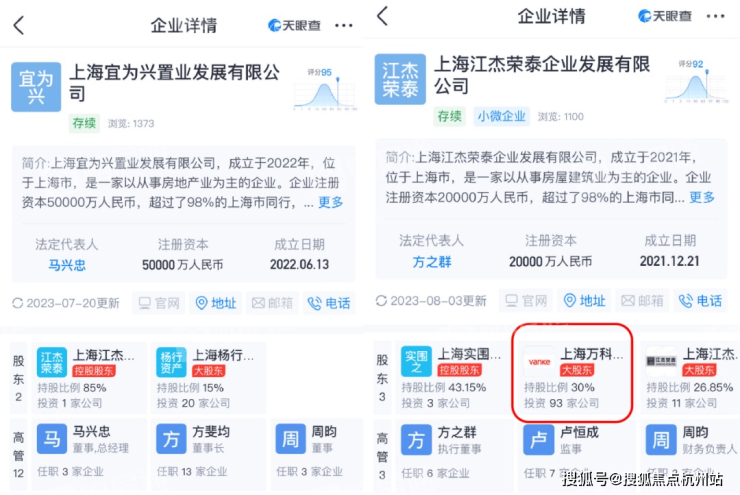
Task: Expand 更多 in 上海宜为兴 company intro
Action: 330,202
